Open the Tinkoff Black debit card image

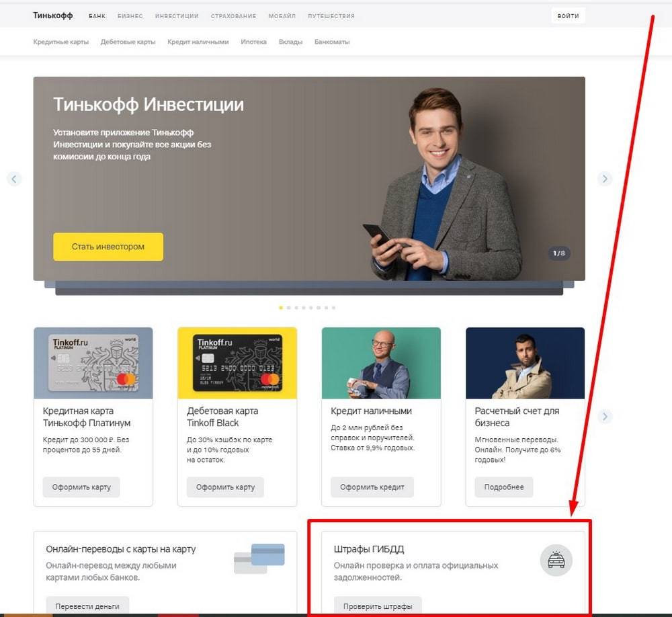click(237, 363)
